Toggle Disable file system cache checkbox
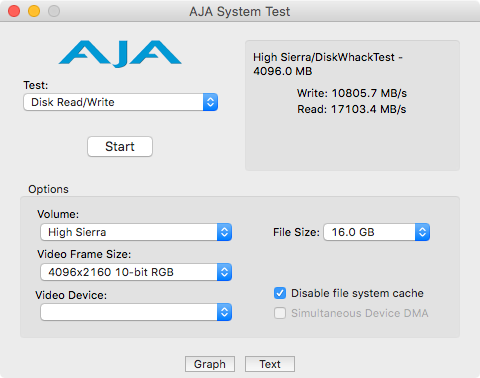 click(x=280, y=293)
